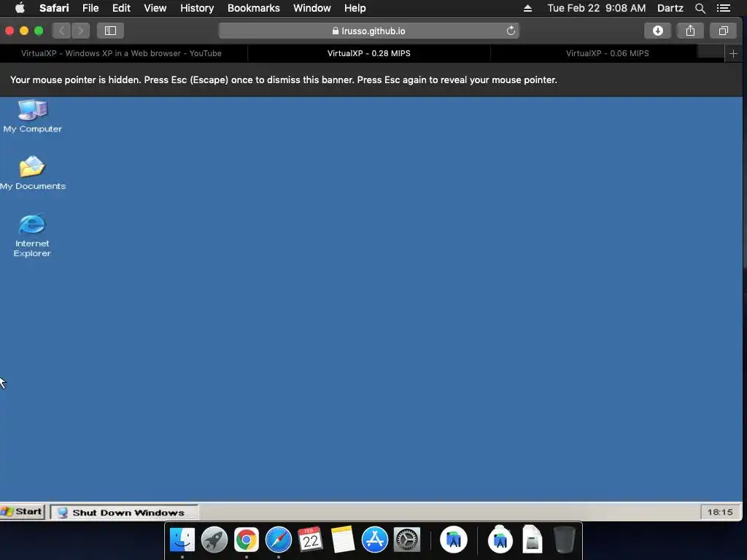Open the Edit menu
The image size is (747, 560).
point(121,8)
